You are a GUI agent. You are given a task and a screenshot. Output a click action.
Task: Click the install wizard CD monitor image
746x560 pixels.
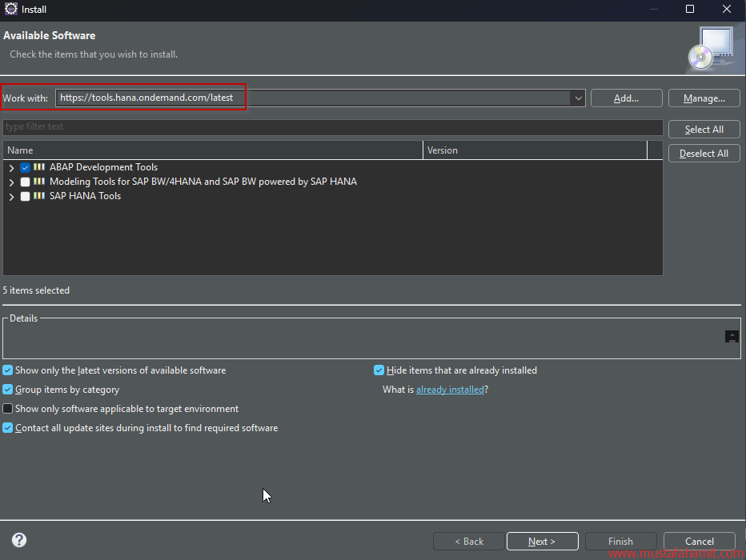pos(712,49)
